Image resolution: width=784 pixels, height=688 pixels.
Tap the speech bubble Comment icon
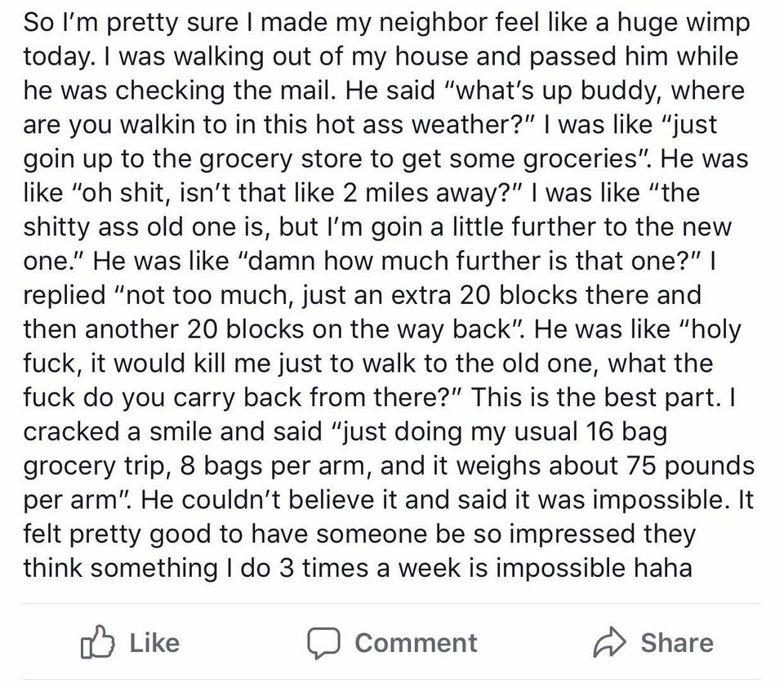(324, 643)
